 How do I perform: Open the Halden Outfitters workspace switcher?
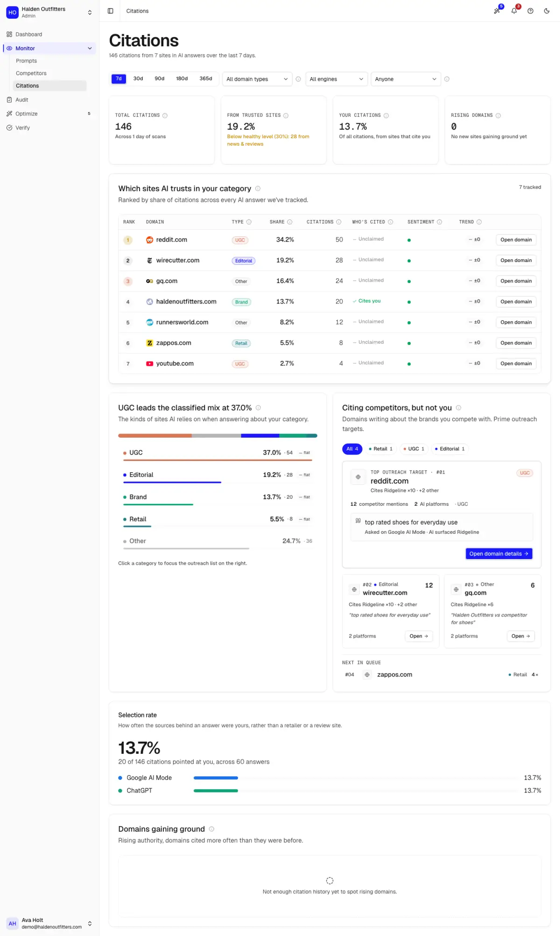[x=49, y=12]
